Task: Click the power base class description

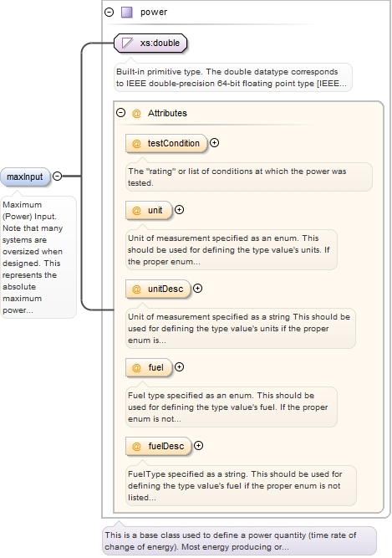Action: [239, 540]
